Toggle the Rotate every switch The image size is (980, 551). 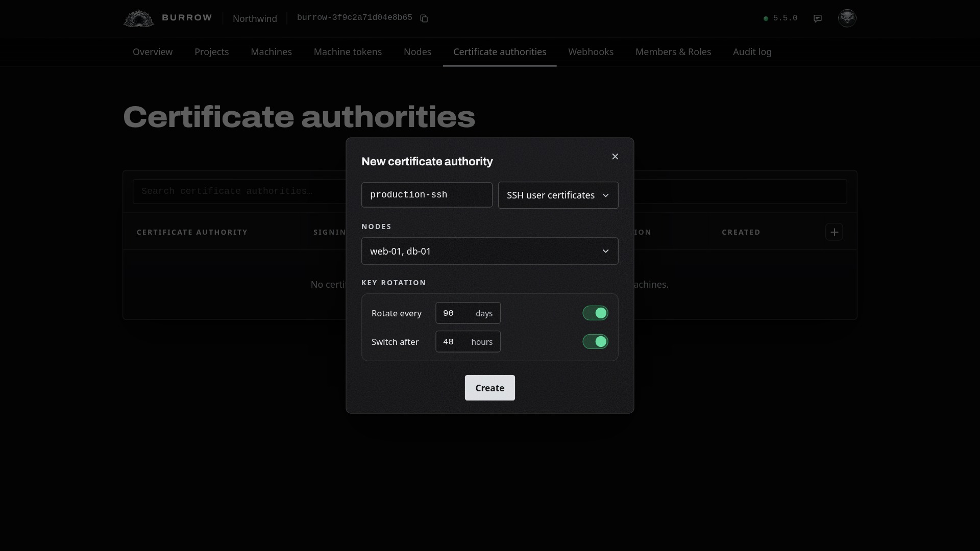coord(595,313)
